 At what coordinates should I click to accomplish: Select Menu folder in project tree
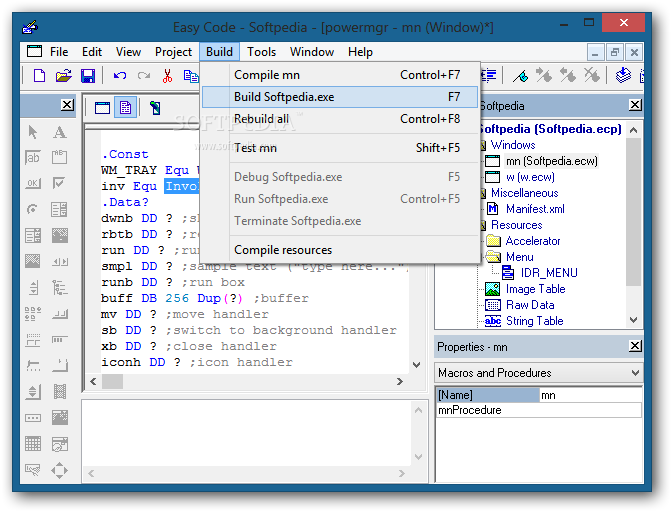click(519, 257)
